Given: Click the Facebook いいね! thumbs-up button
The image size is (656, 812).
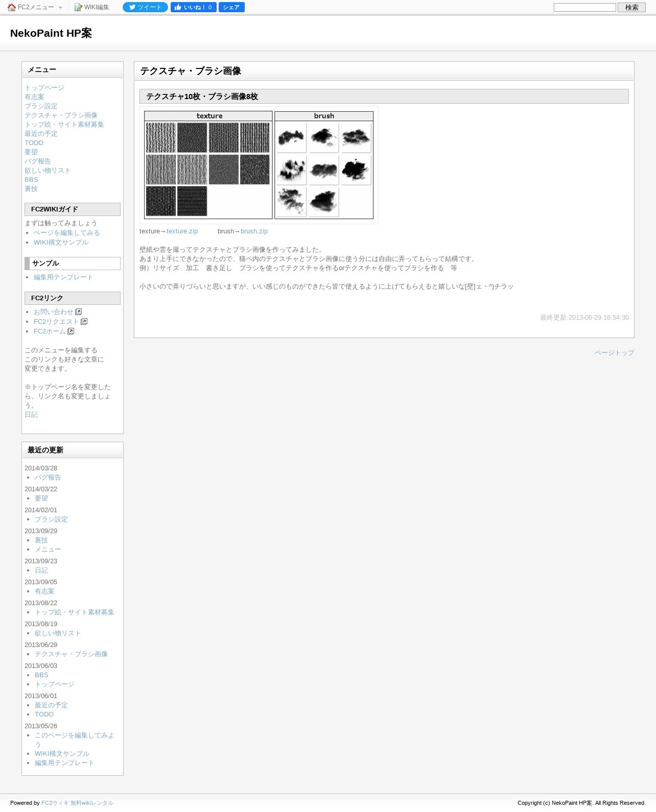Looking at the screenshot, I should click(x=193, y=7).
